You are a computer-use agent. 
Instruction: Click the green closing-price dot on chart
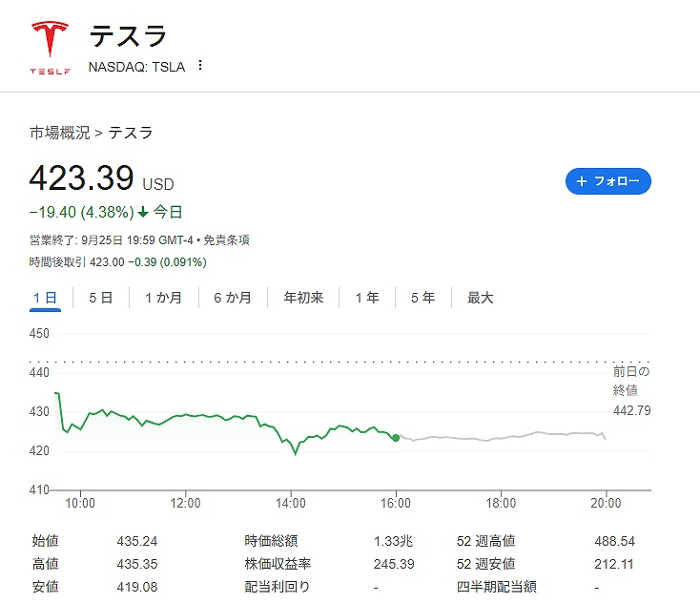[396, 438]
